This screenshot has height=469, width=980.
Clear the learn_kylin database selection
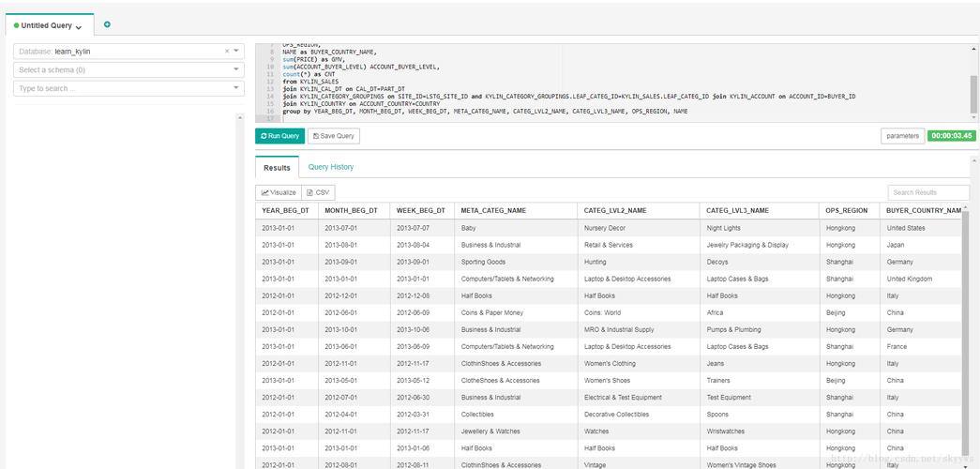(x=226, y=52)
